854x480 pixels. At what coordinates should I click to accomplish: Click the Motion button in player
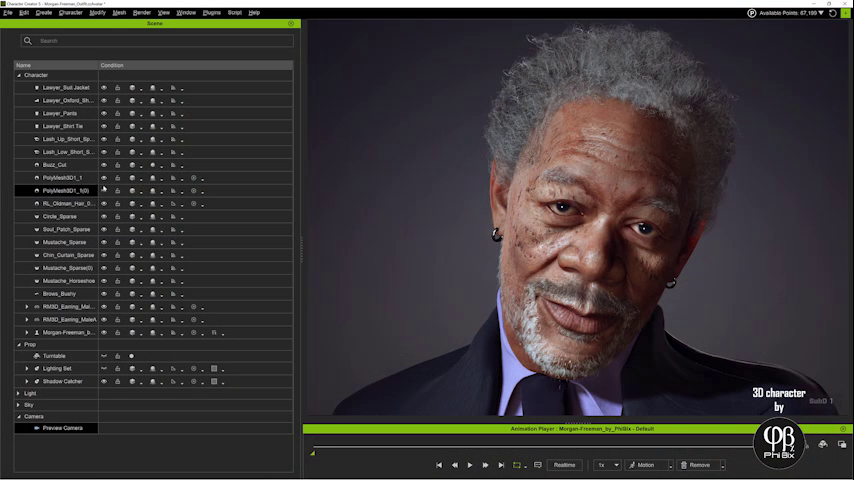(646, 465)
